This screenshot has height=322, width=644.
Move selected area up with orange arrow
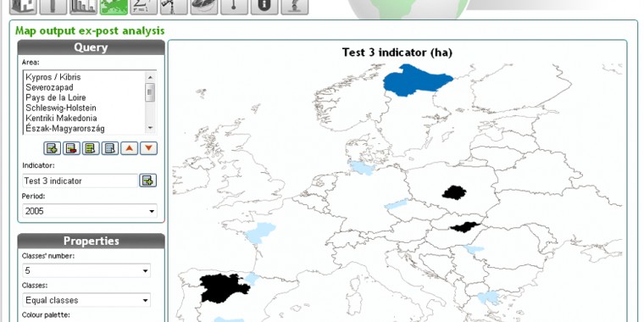pos(130,148)
